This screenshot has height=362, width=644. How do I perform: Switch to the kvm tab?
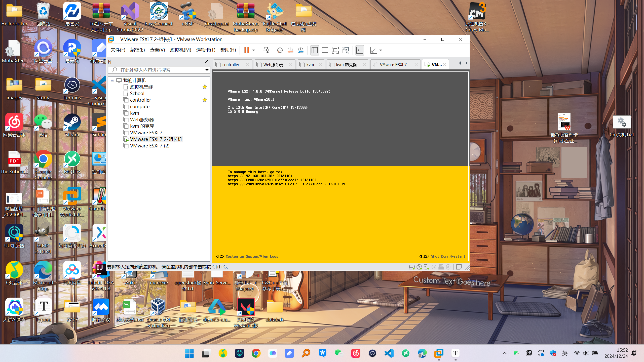310,65
